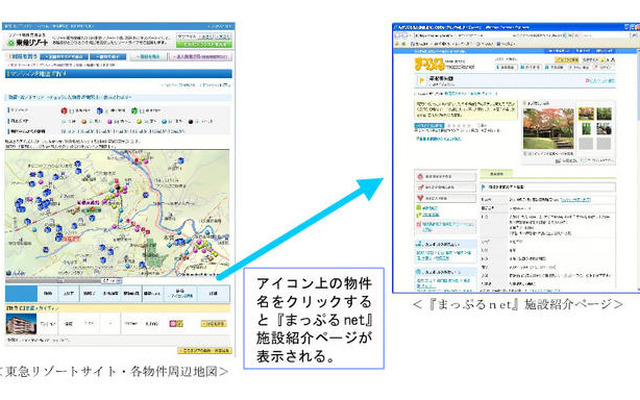Viewport: 640px width, 400px height.
Task: Click the purple corporate navigation button
Action: tap(200, 57)
